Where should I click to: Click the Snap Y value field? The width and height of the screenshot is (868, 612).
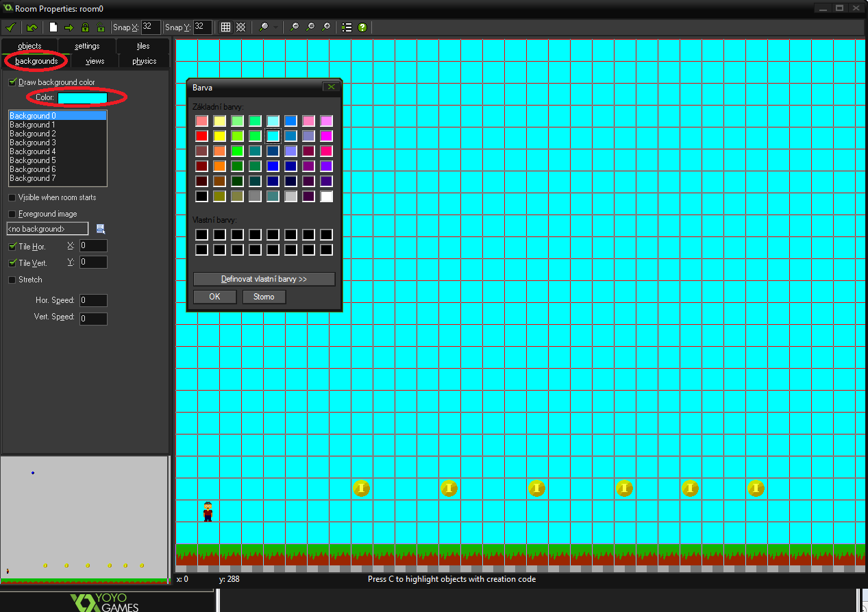[x=202, y=27]
